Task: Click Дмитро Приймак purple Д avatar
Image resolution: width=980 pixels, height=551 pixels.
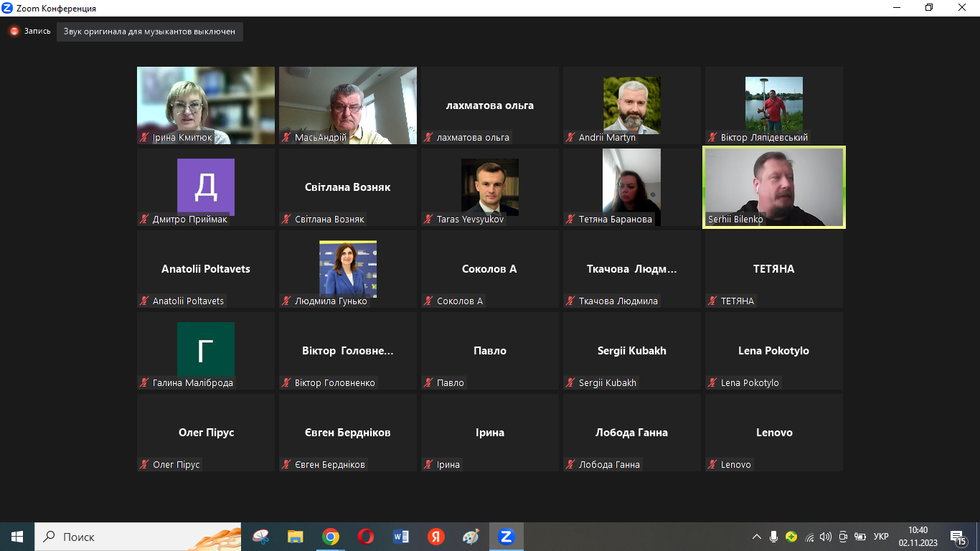Action: [206, 187]
